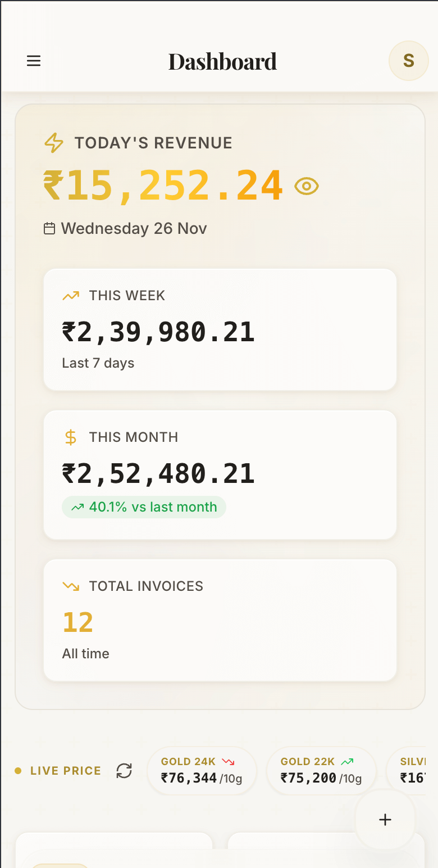The height and width of the screenshot is (868, 438).
Task: Click the upward trend icon on This Week card
Action: click(71, 295)
